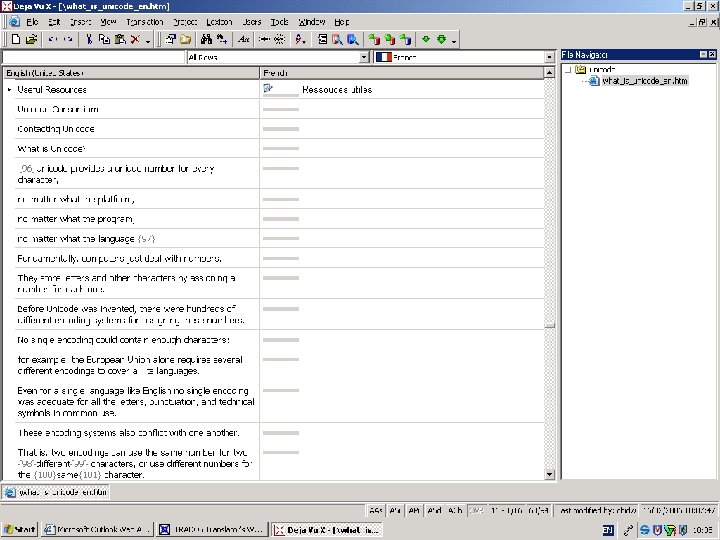Click the spell check toolbar icon
This screenshot has width=720, height=540.
(x=300, y=39)
